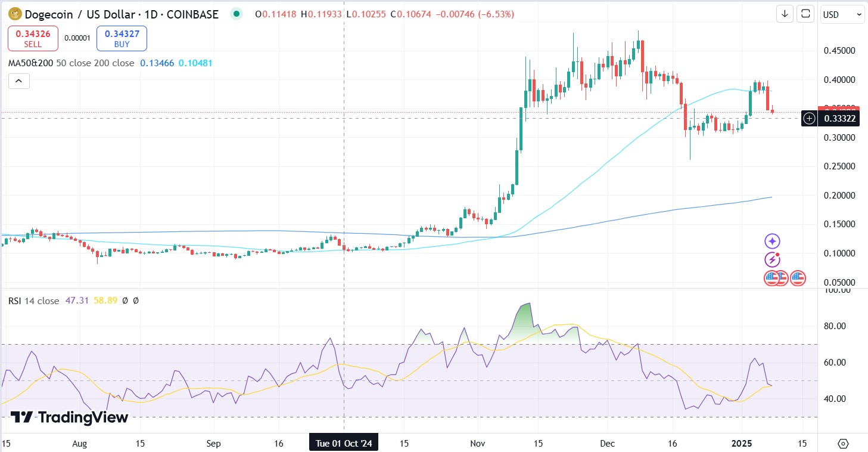Click the TradingView logo
The width and height of the screenshot is (868, 452).
(x=69, y=417)
